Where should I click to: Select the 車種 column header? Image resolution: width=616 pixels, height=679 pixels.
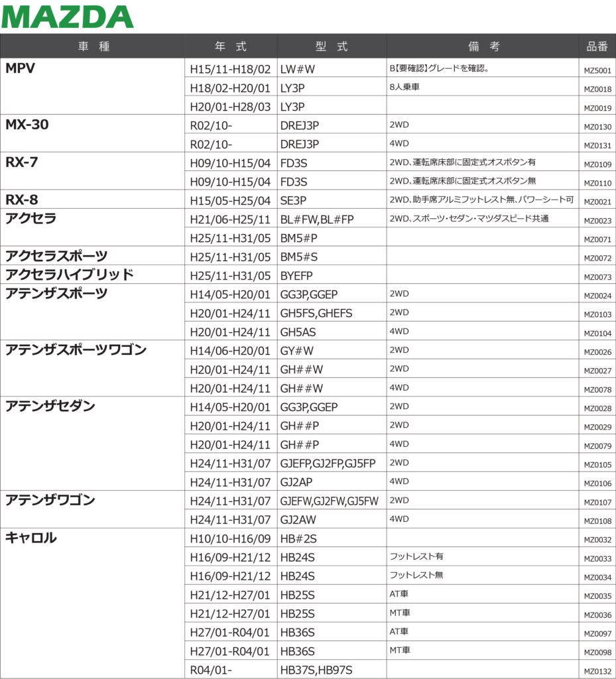coord(93,46)
